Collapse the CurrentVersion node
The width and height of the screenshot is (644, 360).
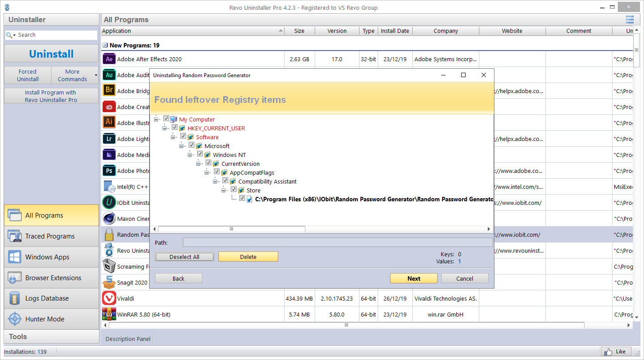(198, 164)
